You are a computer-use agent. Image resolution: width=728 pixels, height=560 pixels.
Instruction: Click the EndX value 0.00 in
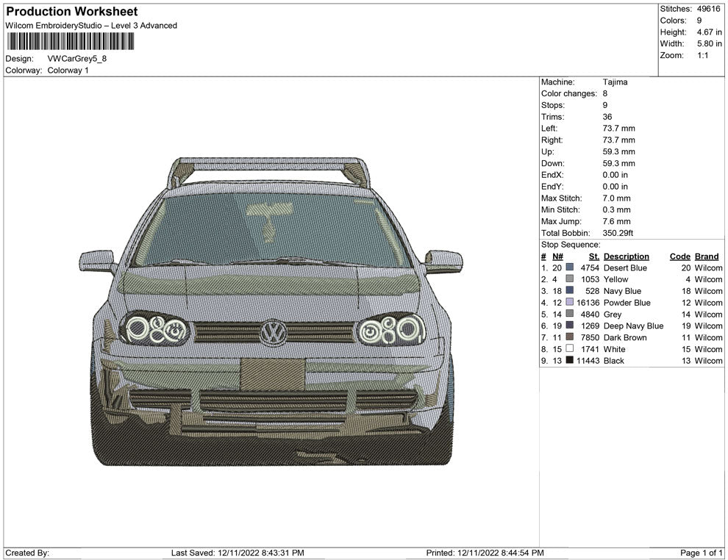coord(615,174)
